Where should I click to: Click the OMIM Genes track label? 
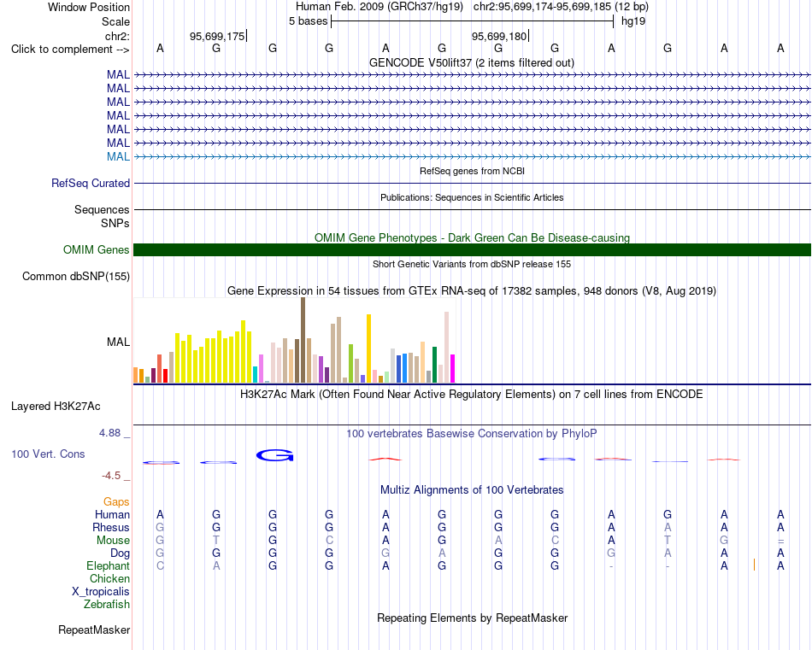coord(97,250)
